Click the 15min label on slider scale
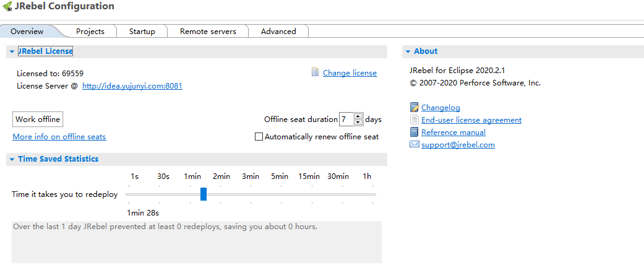644x270 pixels. (x=309, y=176)
